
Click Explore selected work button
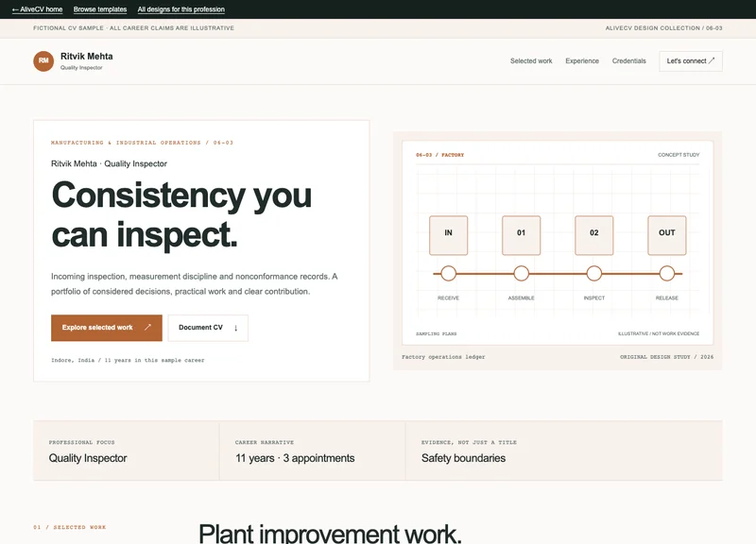click(x=107, y=328)
